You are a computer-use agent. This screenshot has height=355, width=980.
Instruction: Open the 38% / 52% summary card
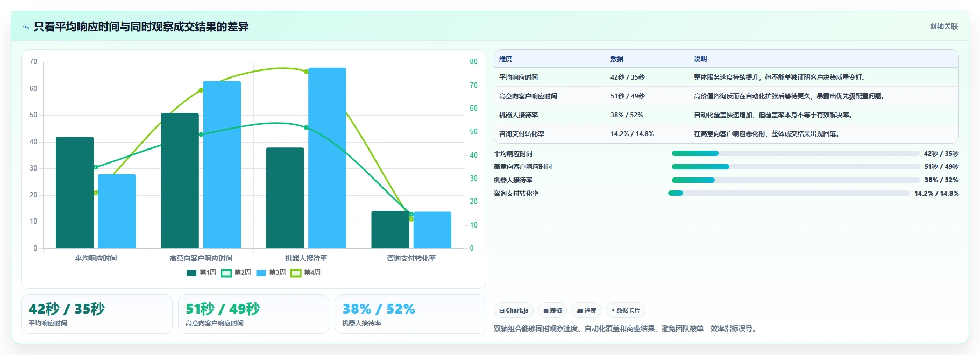(x=410, y=314)
